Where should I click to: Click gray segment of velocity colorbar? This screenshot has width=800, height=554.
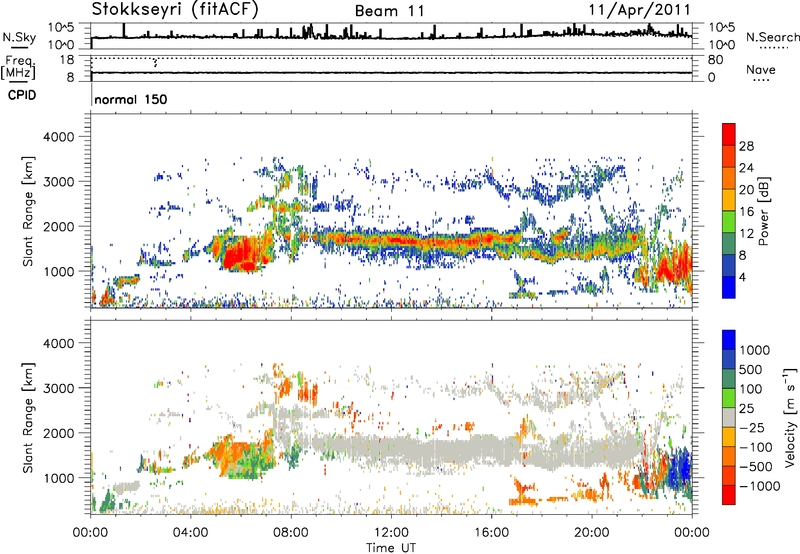729,417
